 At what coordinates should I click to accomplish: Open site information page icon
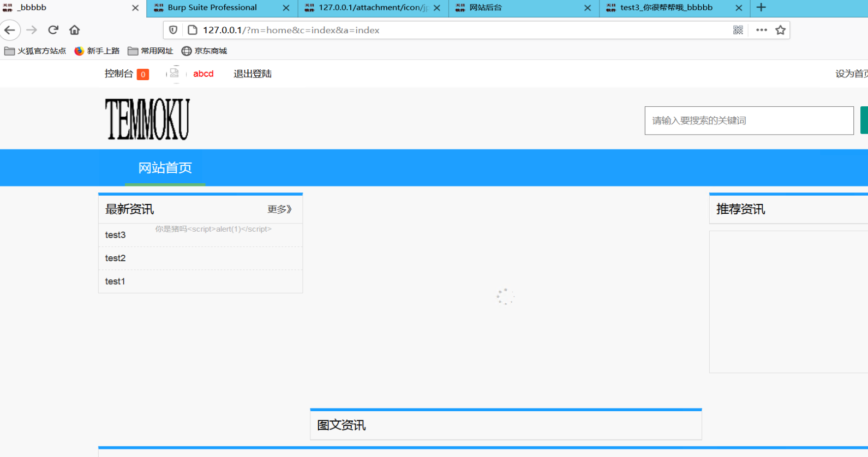point(192,30)
